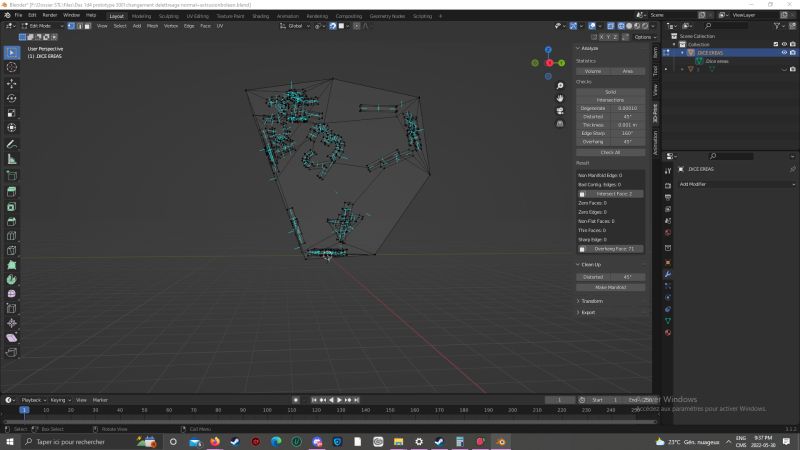Screen dimensions: 800x450
Task: Open the Mesh menu in viewport header
Action: point(153,26)
